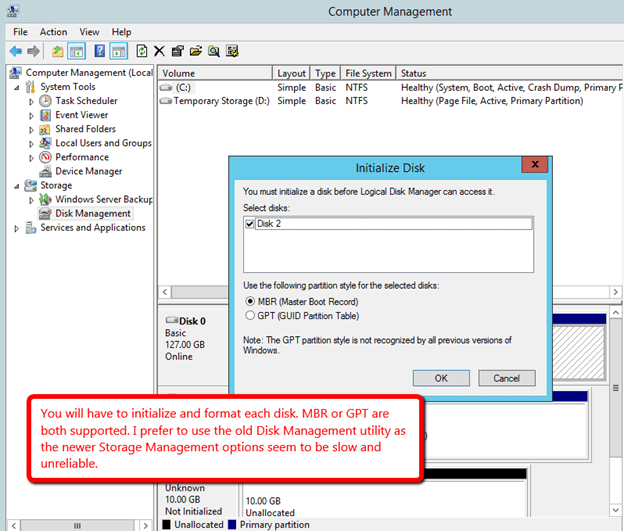Choose GPT (GUID Partition Table) option
This screenshot has height=531, width=624.
pyautogui.click(x=250, y=315)
